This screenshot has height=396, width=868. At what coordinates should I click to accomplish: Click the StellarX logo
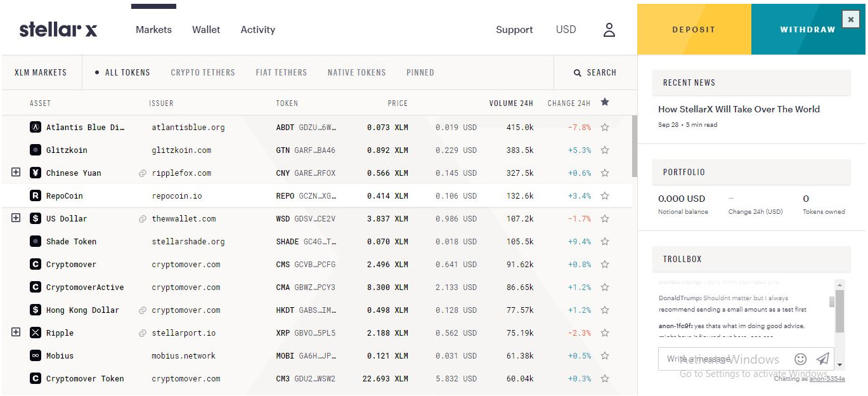tap(58, 29)
